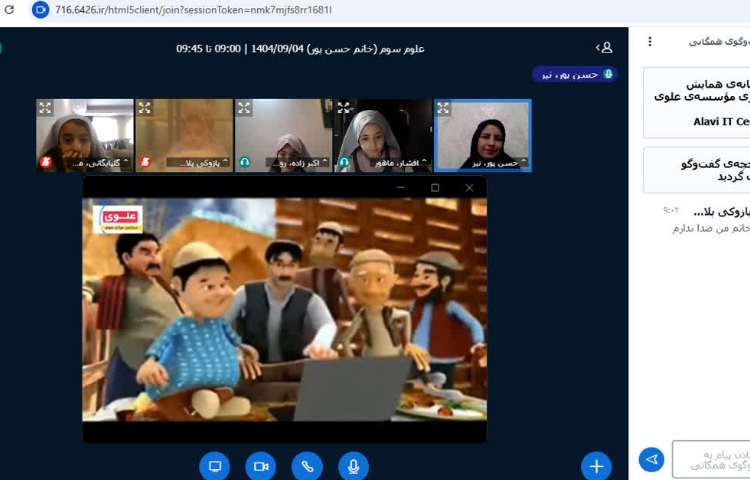Select the shared cartoon video area
750x480 pixels.
pyautogui.click(x=284, y=310)
